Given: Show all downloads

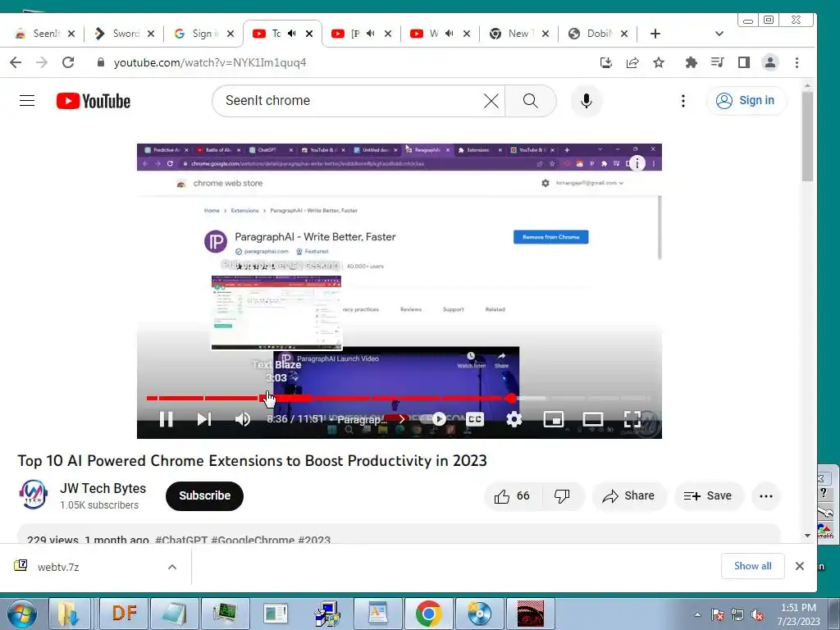Looking at the screenshot, I should [x=753, y=566].
